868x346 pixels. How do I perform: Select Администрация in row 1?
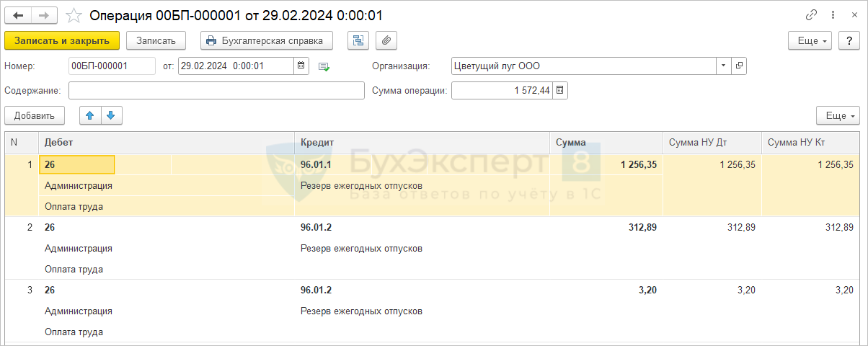pyautogui.click(x=78, y=186)
